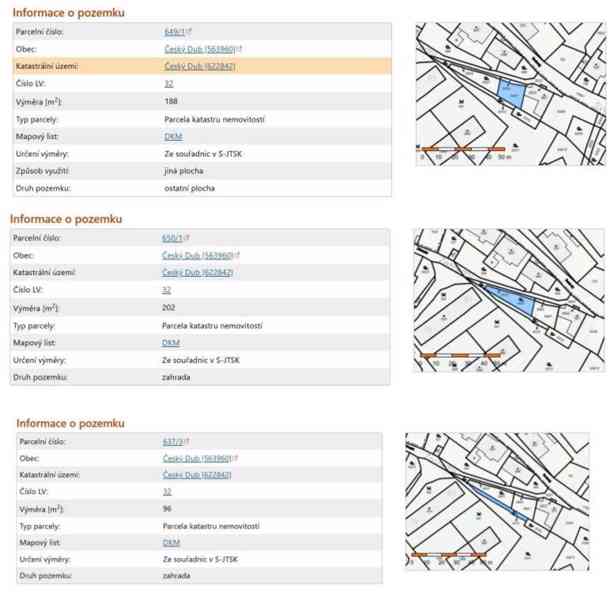This screenshot has height=600, width=611.
Task: Open parcel number 649/1 link
Action: pos(174,32)
